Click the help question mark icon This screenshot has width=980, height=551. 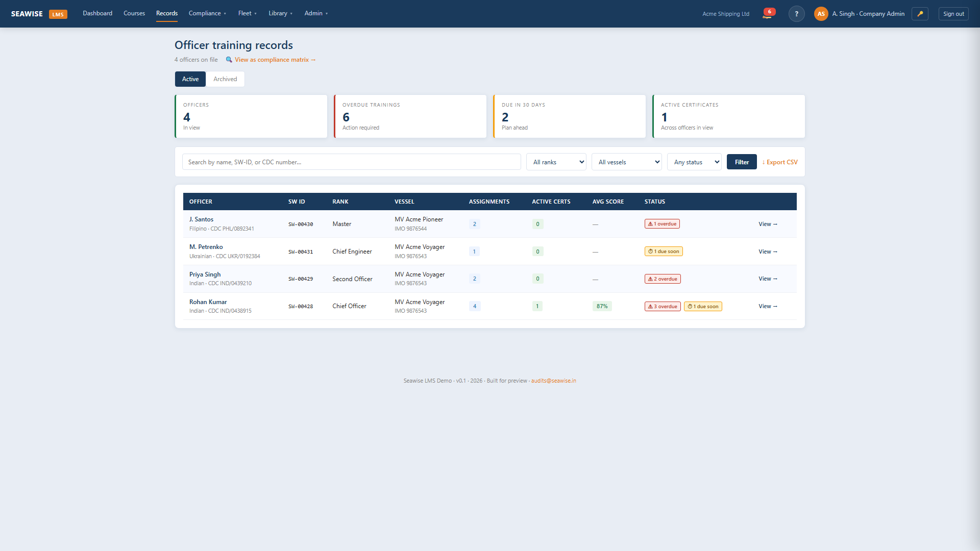pos(796,14)
